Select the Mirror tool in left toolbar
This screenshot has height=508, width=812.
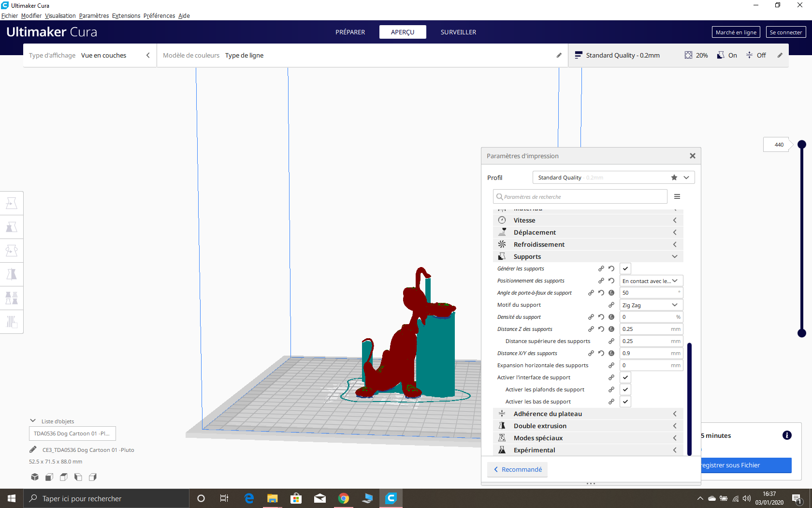(x=12, y=274)
